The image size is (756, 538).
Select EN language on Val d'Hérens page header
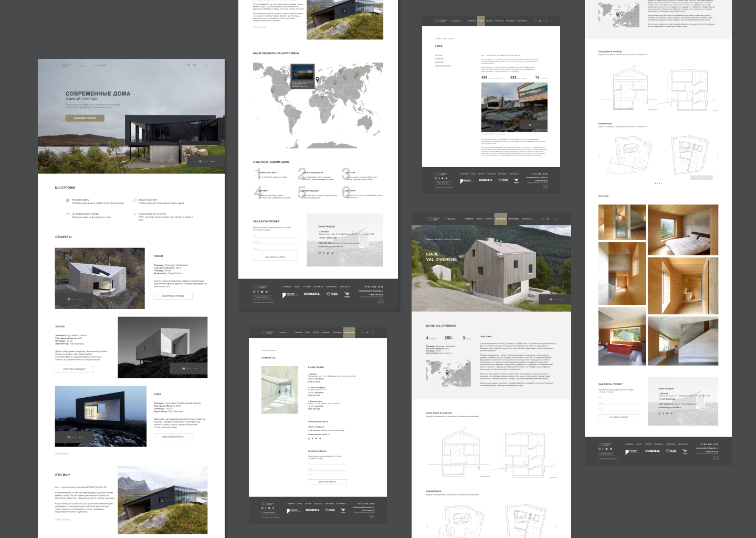[548, 219]
